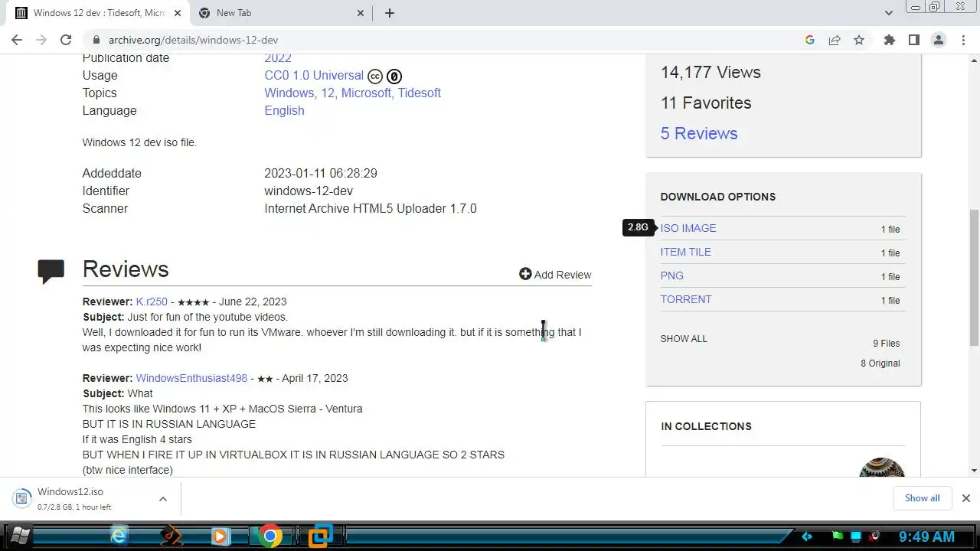Reload the archive.org page
980x551 pixels.
66,40
